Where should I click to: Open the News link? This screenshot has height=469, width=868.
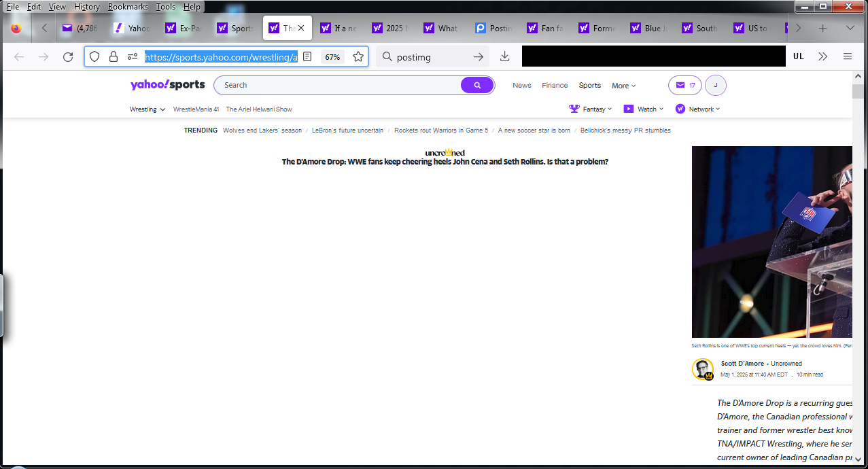tap(522, 86)
